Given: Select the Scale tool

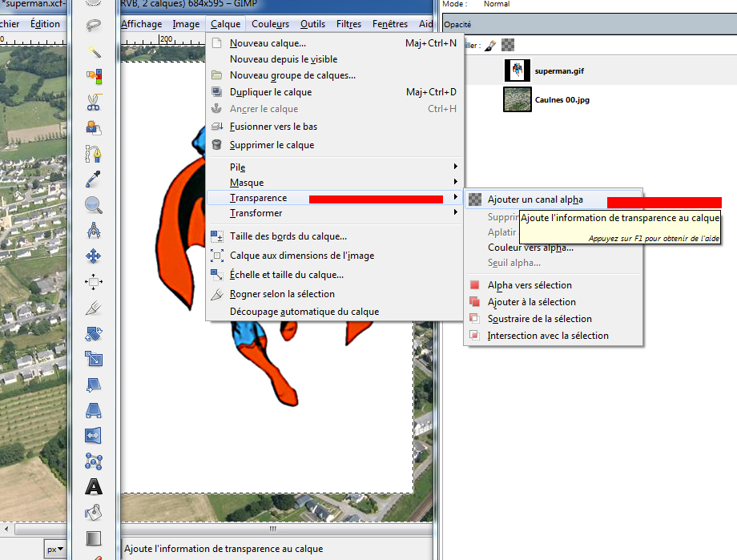Looking at the screenshot, I should [94, 359].
